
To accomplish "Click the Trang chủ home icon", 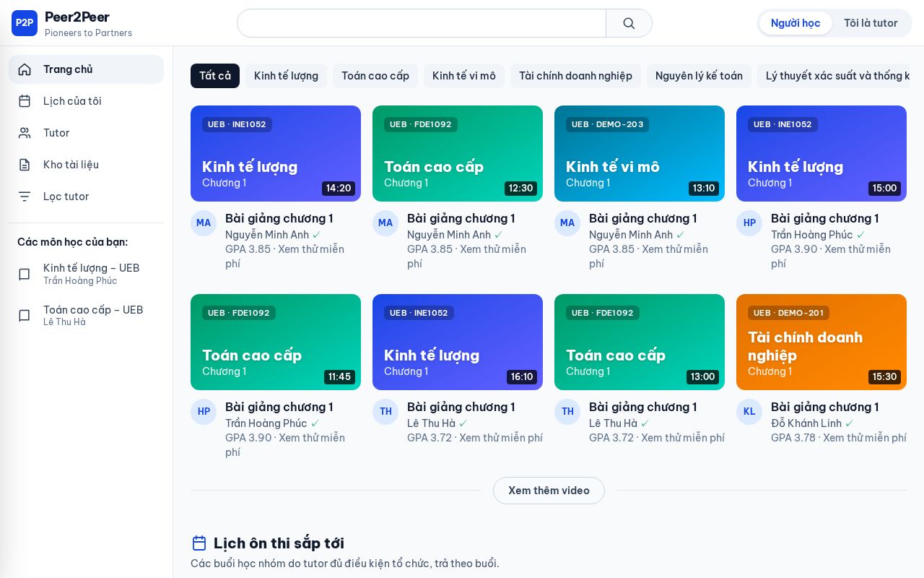I will 25,69.
